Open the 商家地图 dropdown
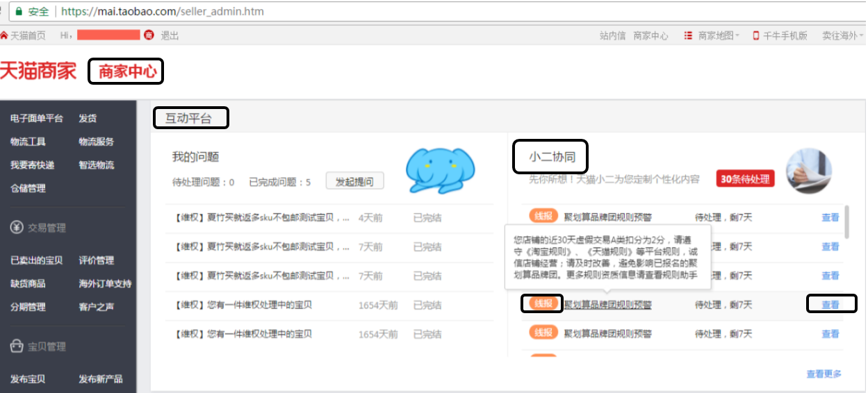Screen dimensions: 868x393 (718, 35)
